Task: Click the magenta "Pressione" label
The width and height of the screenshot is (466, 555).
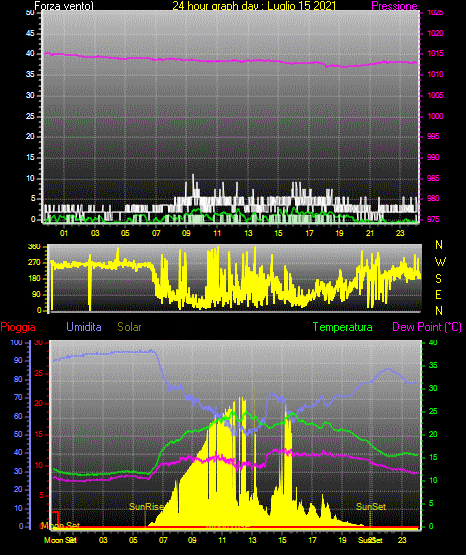Action: [x=394, y=6]
